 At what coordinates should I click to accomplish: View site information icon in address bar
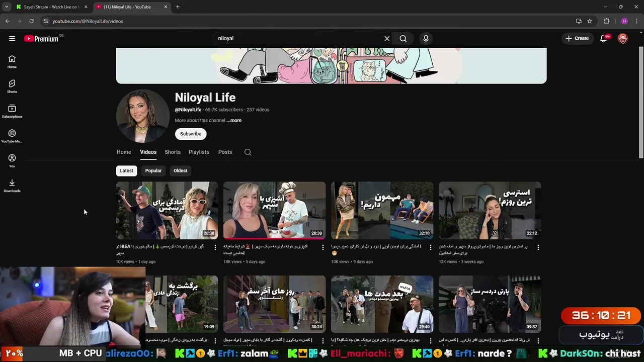(x=46, y=21)
